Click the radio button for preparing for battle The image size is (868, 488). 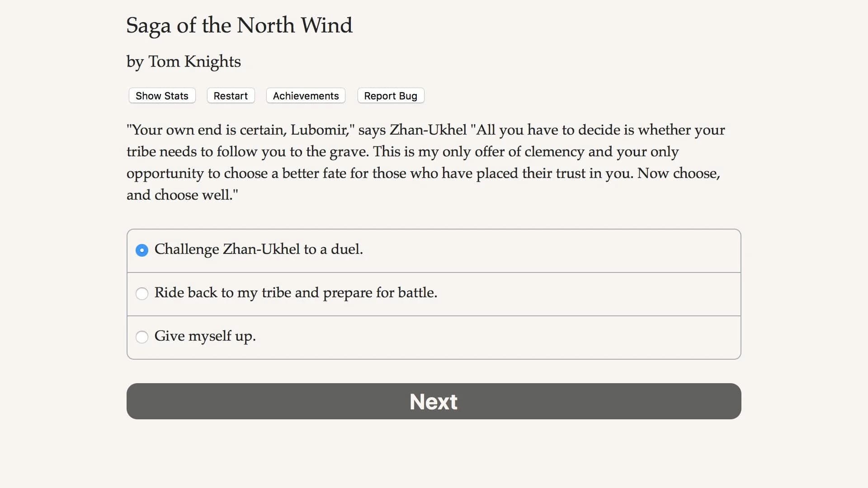[142, 294]
